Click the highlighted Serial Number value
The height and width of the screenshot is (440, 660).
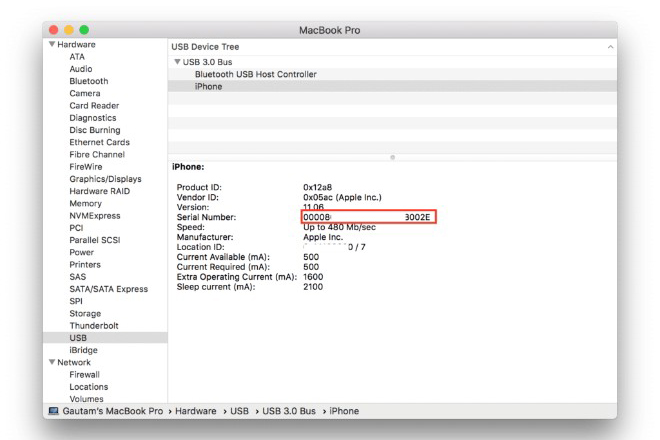tap(368, 216)
